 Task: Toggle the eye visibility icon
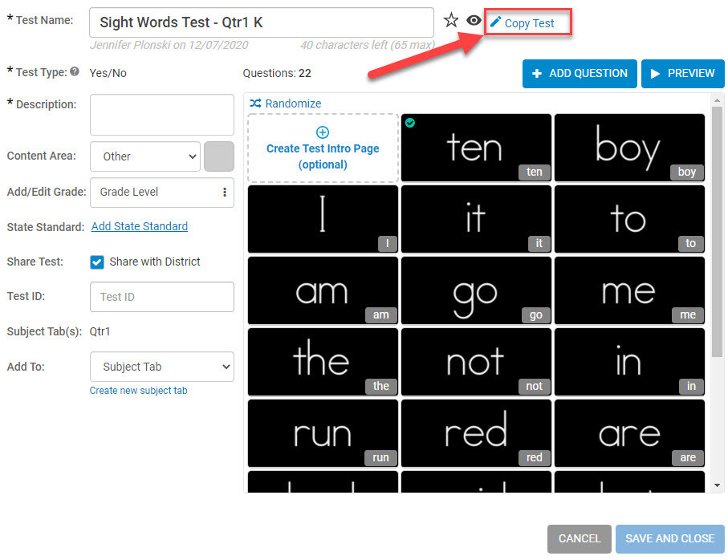pos(474,20)
